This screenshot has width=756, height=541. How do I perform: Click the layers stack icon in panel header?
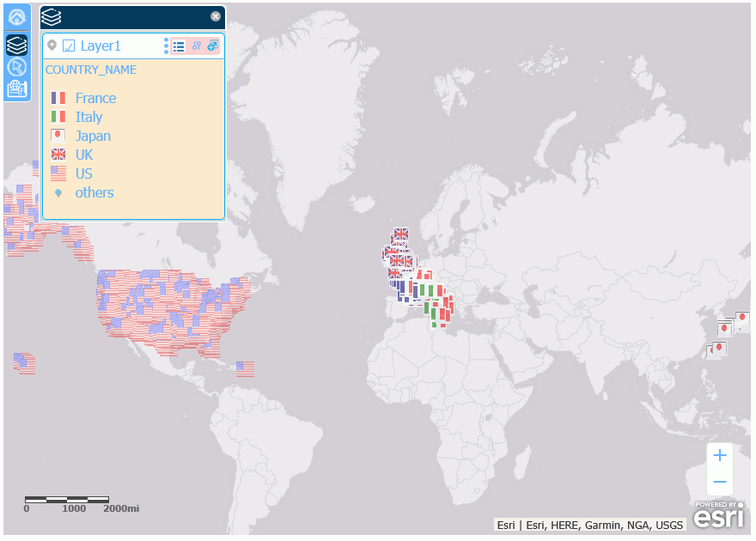coord(51,17)
